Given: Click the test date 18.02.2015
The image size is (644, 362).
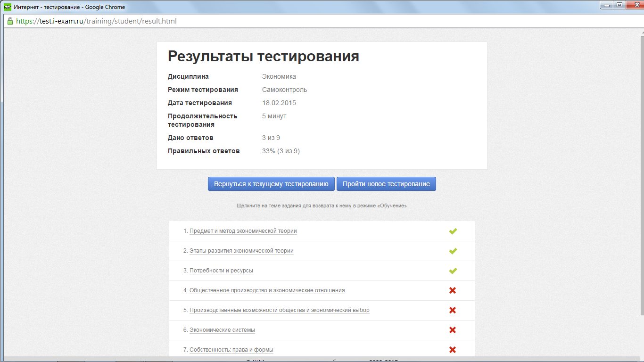Looking at the screenshot, I should pos(279,103).
